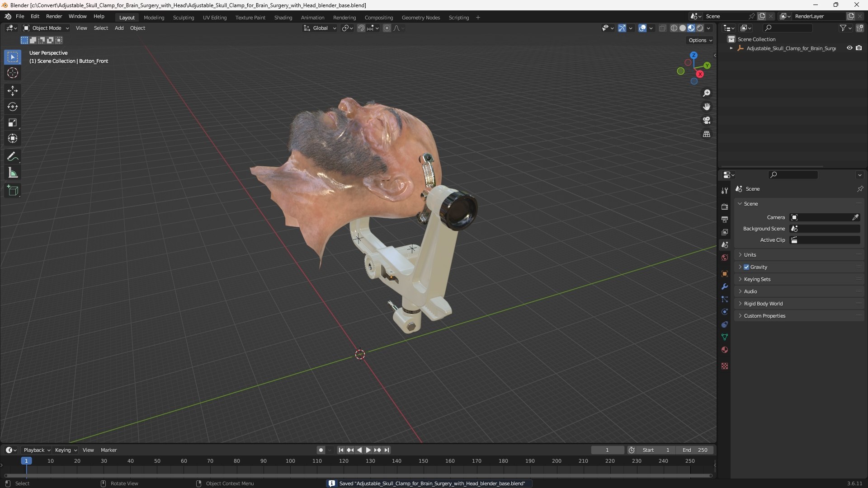Switch to the UV Editing workspace tab
Image resolution: width=868 pixels, height=488 pixels.
(x=215, y=18)
